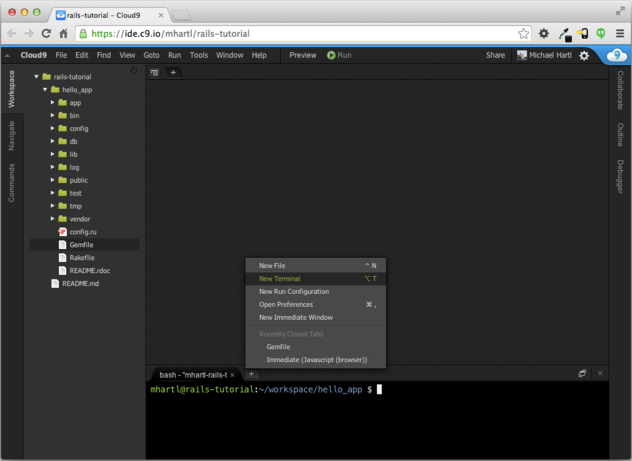Open Cloud9 settings gear icon
Image resolution: width=632 pixels, height=461 pixels.
pos(585,56)
